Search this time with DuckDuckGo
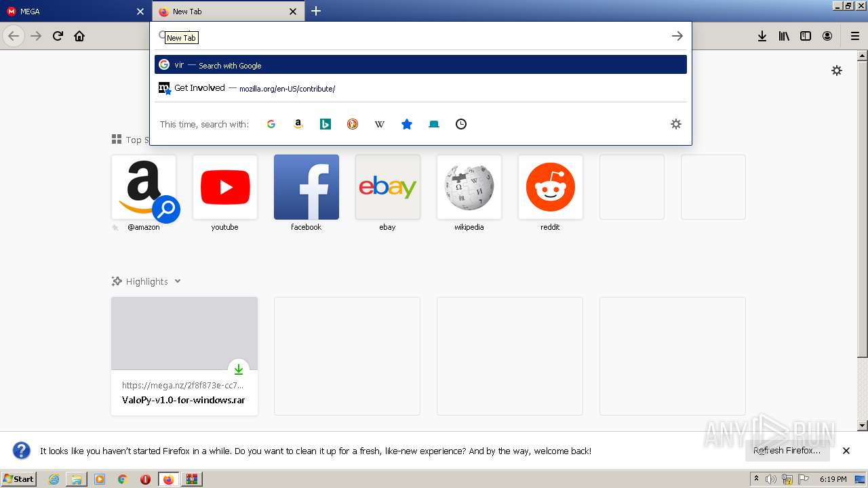Image resolution: width=868 pixels, height=488 pixels. [353, 124]
